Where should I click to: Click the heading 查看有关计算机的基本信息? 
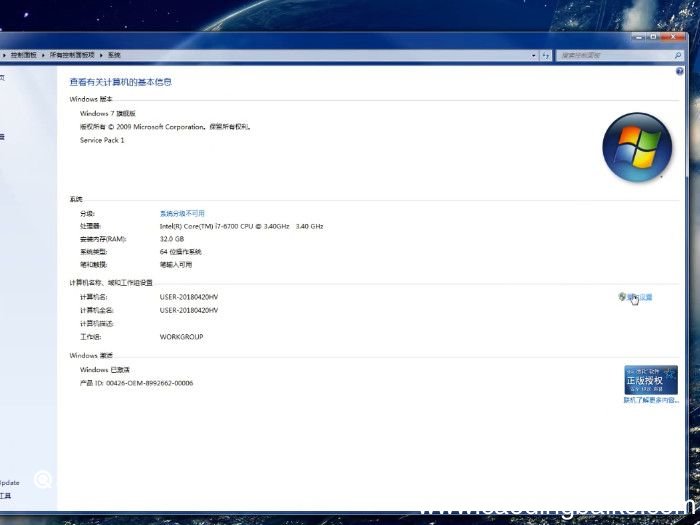[x=121, y=82]
